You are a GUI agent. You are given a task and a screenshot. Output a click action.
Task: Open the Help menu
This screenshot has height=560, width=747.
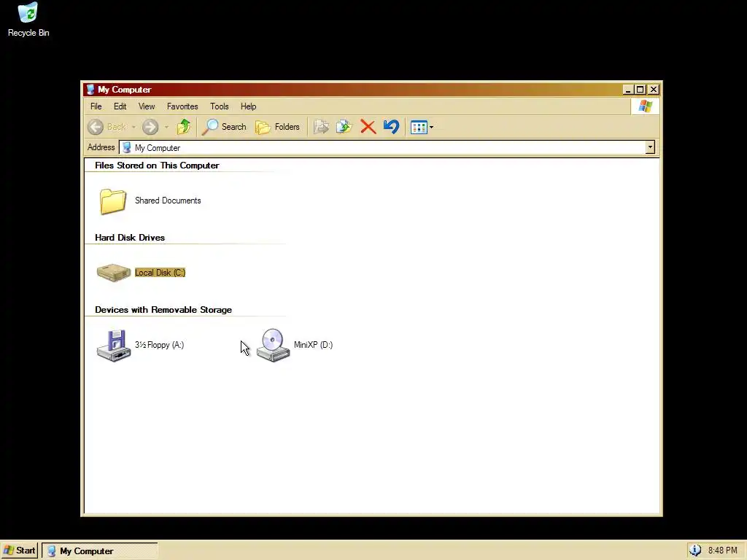[248, 106]
